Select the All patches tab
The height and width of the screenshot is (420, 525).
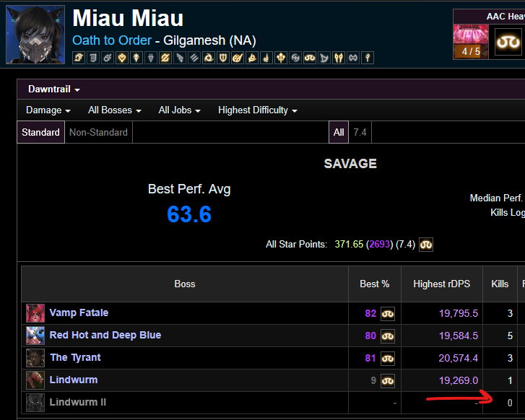click(x=339, y=132)
